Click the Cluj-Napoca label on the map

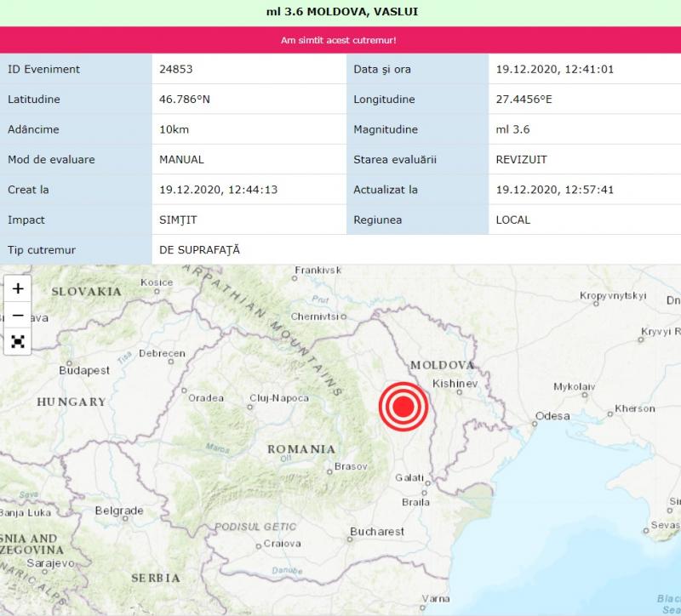(279, 398)
